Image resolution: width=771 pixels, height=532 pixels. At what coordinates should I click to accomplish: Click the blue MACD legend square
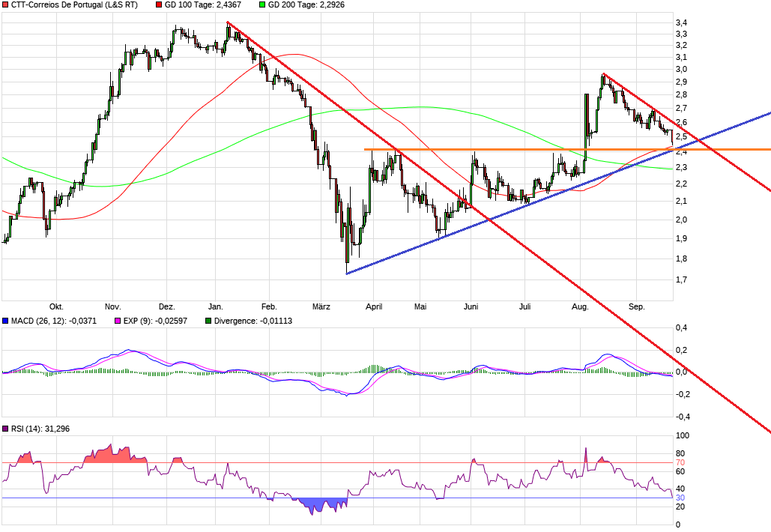6,320
